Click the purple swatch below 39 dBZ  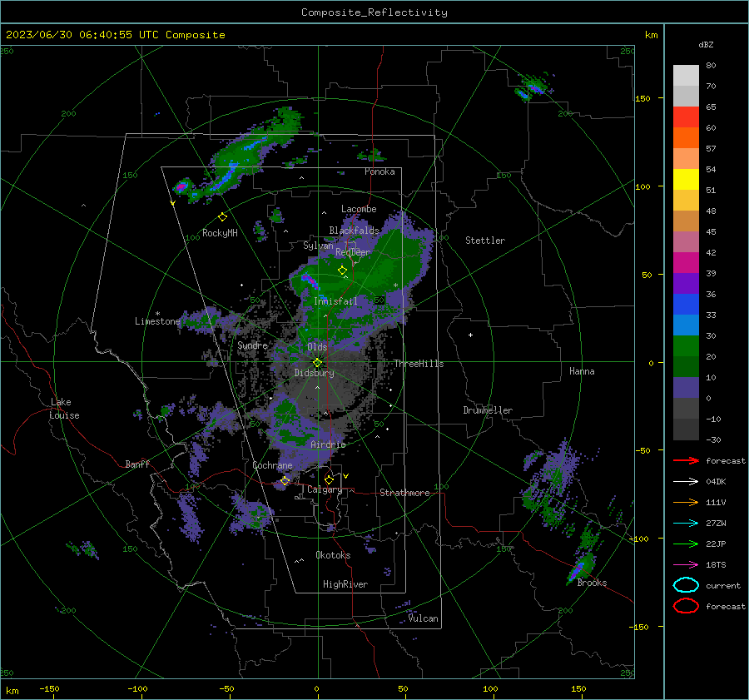coord(686,283)
